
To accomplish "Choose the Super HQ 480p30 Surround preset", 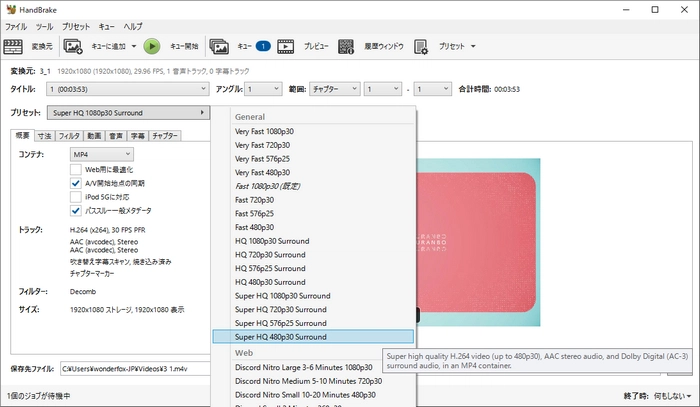I will pyautogui.click(x=312, y=337).
